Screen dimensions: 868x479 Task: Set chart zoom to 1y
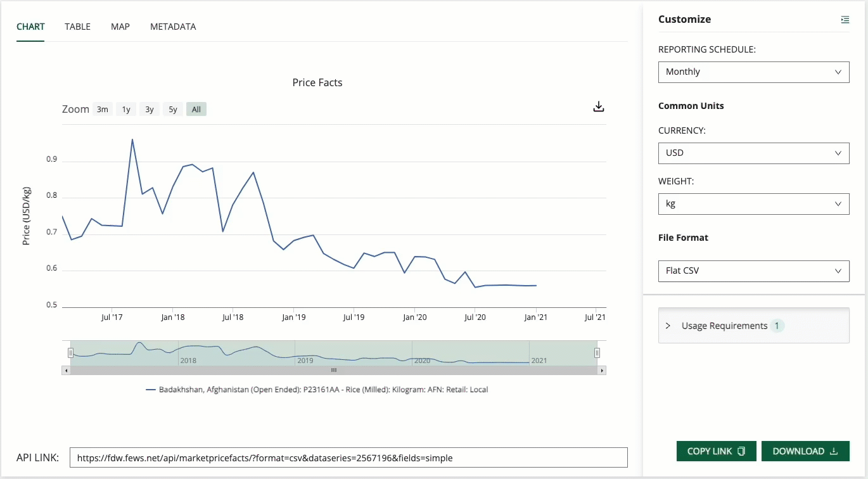pos(126,110)
